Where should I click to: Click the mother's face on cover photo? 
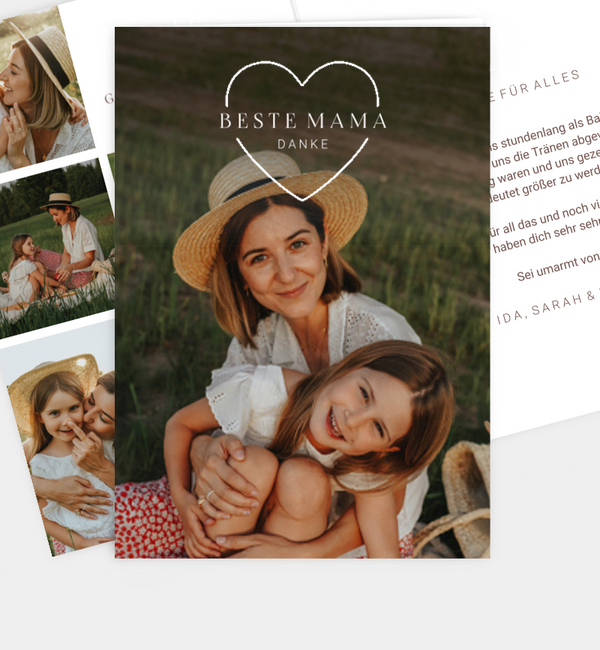click(x=282, y=259)
